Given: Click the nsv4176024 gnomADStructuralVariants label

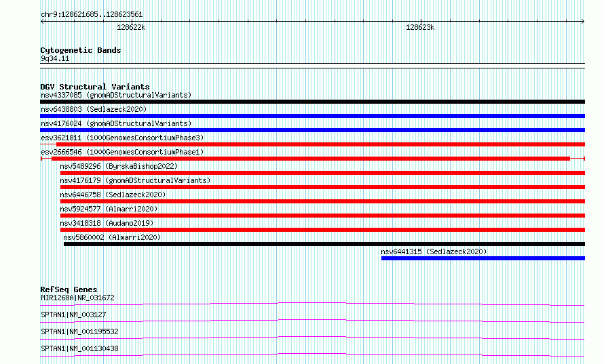Looking at the screenshot, I should [x=116, y=123].
